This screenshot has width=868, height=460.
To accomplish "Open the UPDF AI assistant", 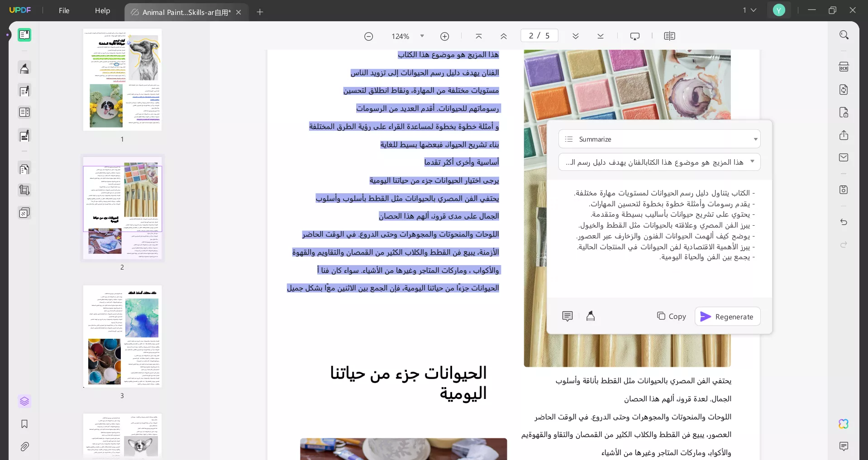I will (x=844, y=424).
